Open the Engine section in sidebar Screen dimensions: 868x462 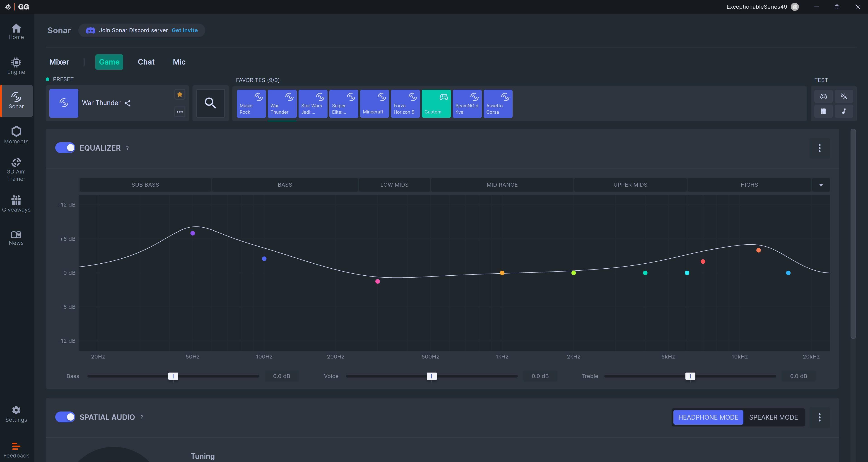click(16, 66)
